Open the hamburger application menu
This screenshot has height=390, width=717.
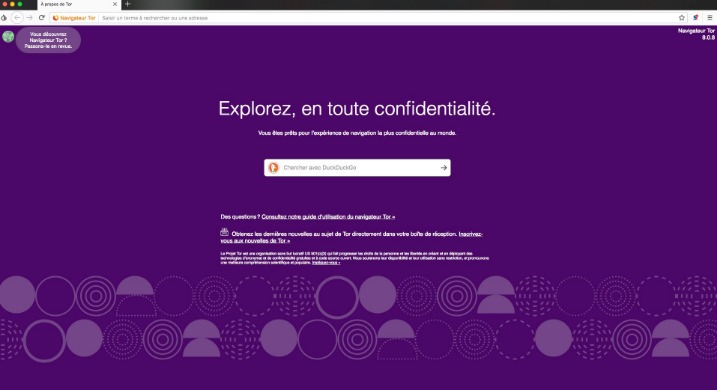[710, 18]
